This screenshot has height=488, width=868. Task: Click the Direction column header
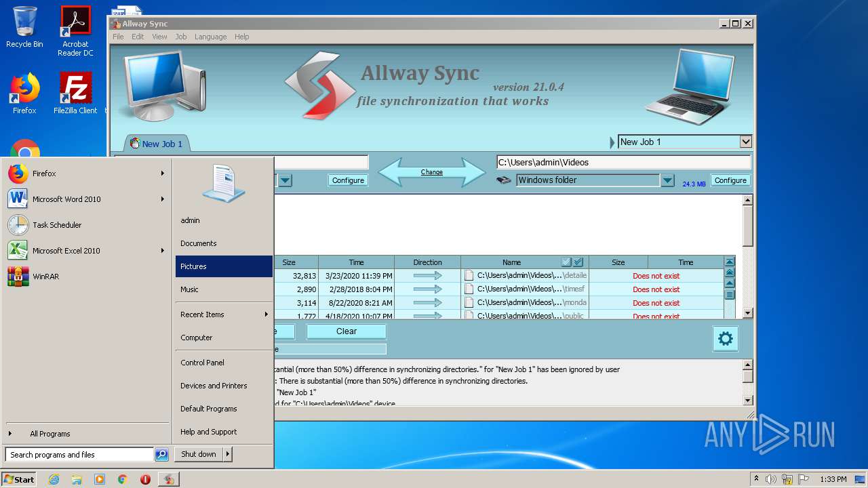pyautogui.click(x=427, y=262)
